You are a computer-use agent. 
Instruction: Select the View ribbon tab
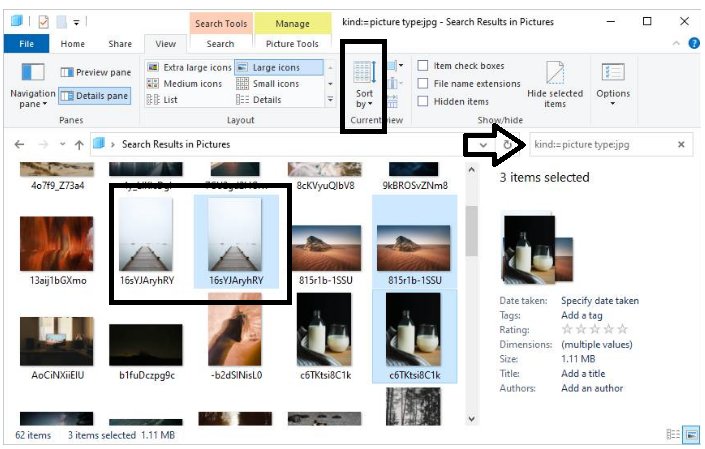pos(165,44)
